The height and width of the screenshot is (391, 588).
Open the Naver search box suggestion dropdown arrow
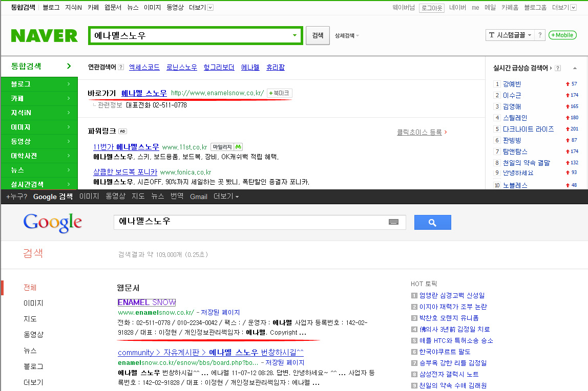click(295, 36)
